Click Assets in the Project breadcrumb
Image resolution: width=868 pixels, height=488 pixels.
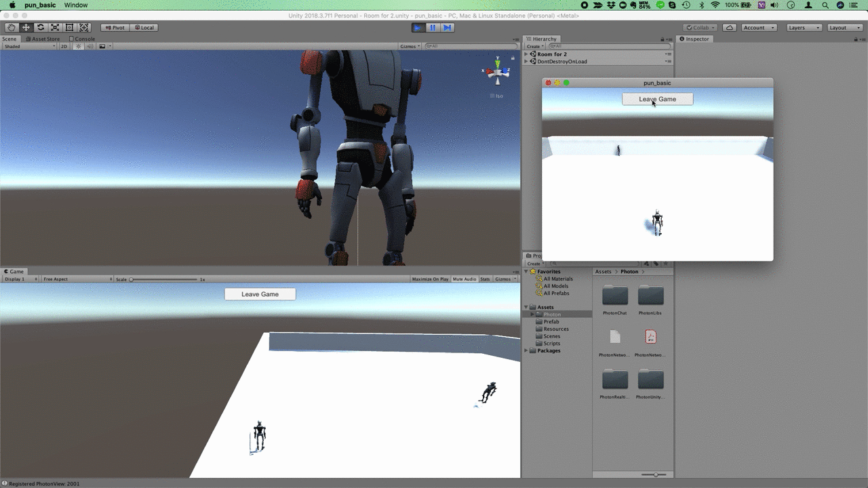click(x=604, y=272)
